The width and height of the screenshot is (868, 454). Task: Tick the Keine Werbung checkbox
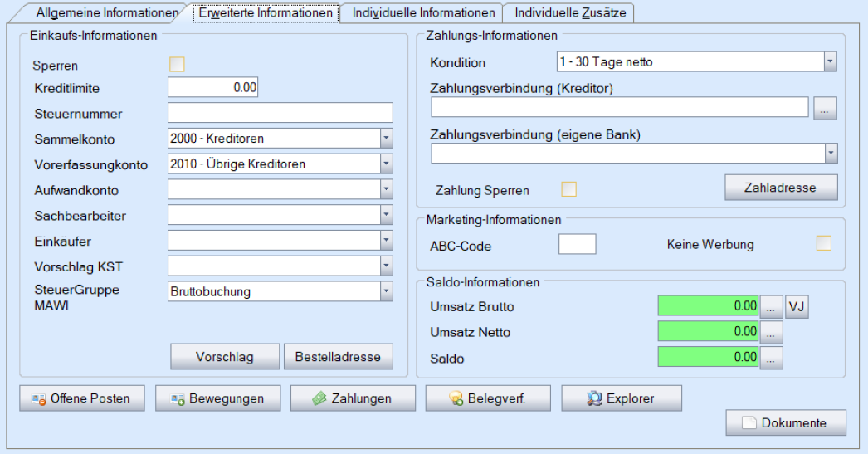[824, 243]
